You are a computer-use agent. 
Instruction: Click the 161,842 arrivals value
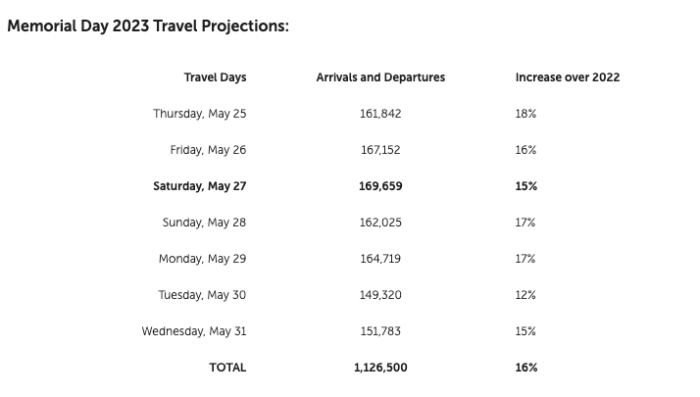coord(380,114)
